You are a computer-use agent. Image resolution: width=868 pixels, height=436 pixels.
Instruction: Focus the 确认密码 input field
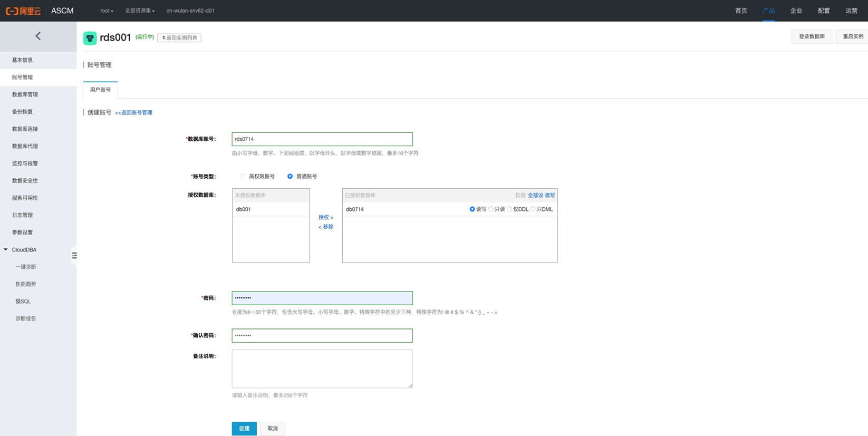[322, 335]
